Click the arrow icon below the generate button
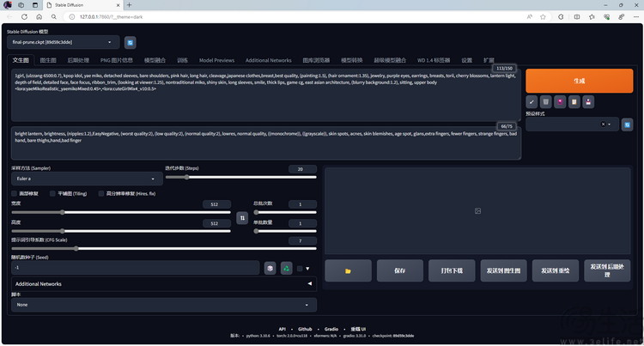Viewport: 644px width, 346px height. click(532, 102)
